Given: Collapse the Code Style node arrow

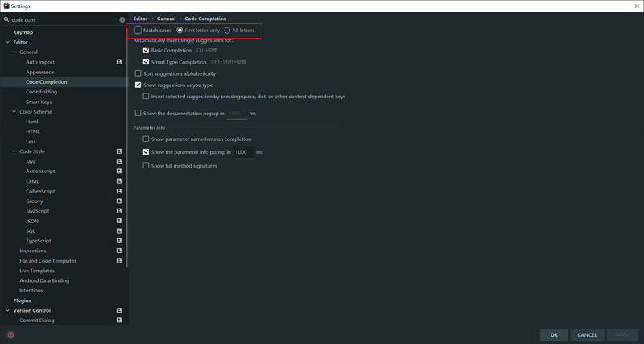Looking at the screenshot, I should [x=14, y=151].
